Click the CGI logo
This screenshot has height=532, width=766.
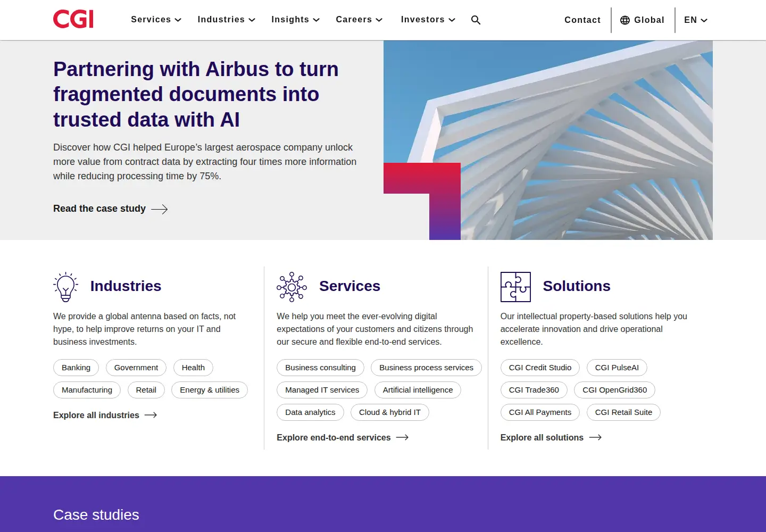(x=73, y=19)
